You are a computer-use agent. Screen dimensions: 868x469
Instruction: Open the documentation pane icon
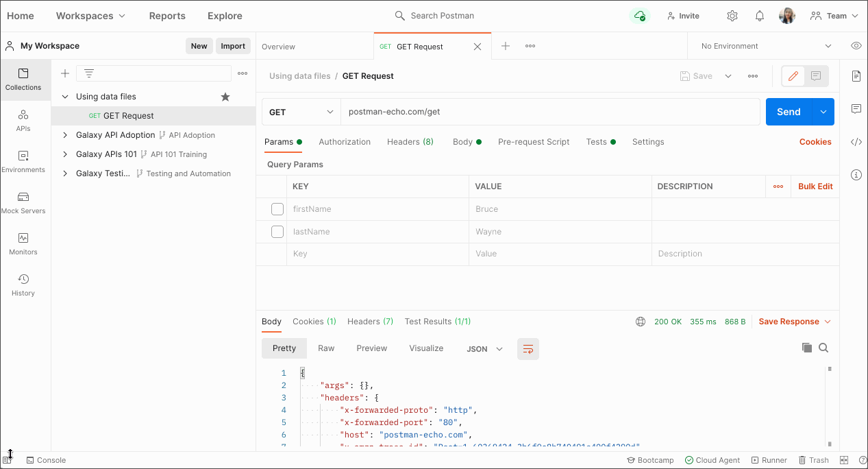coord(856,76)
